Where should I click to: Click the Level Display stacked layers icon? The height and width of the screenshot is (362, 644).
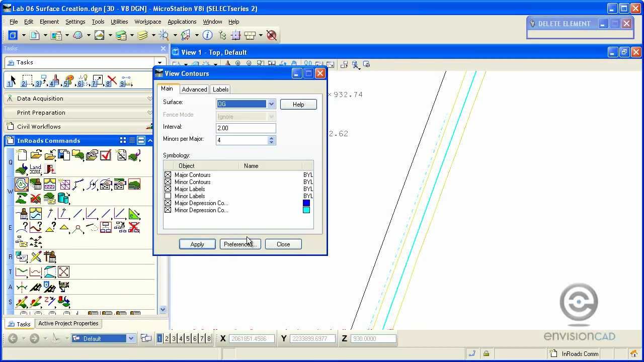[x=142, y=35]
